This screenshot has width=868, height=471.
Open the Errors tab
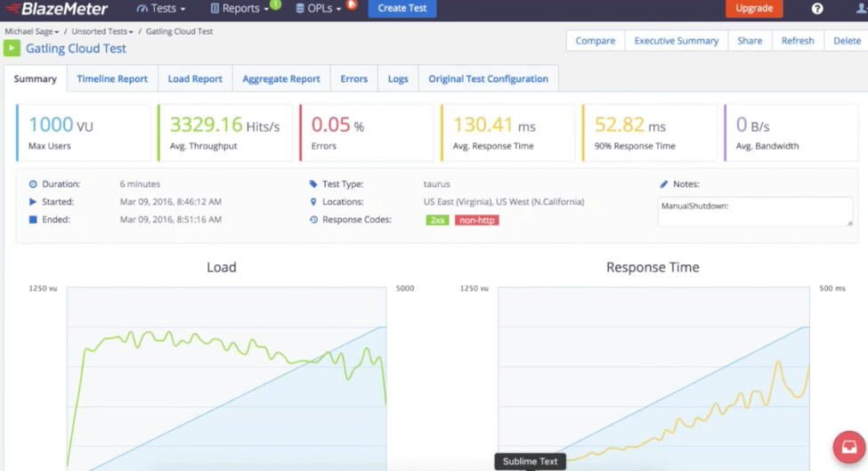(x=353, y=78)
